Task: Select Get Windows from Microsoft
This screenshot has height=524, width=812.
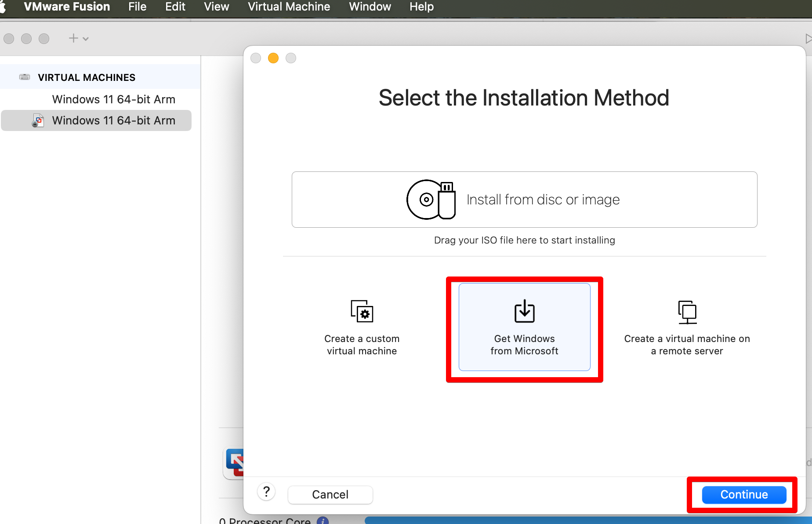Action: click(525, 327)
